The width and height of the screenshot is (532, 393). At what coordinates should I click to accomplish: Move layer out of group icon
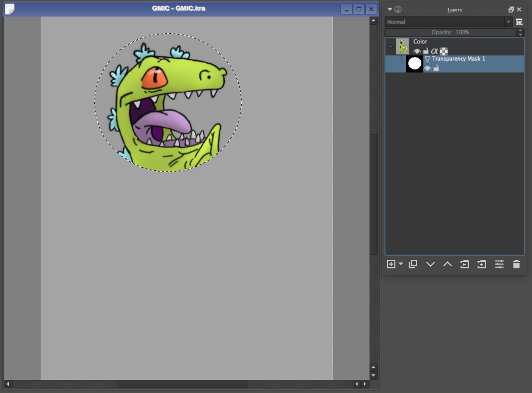pyautogui.click(x=464, y=264)
